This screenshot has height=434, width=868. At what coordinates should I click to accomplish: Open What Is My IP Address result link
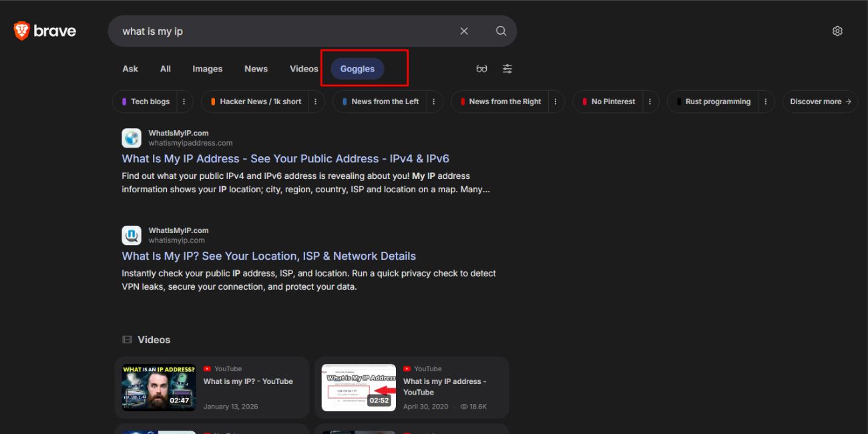(x=285, y=159)
